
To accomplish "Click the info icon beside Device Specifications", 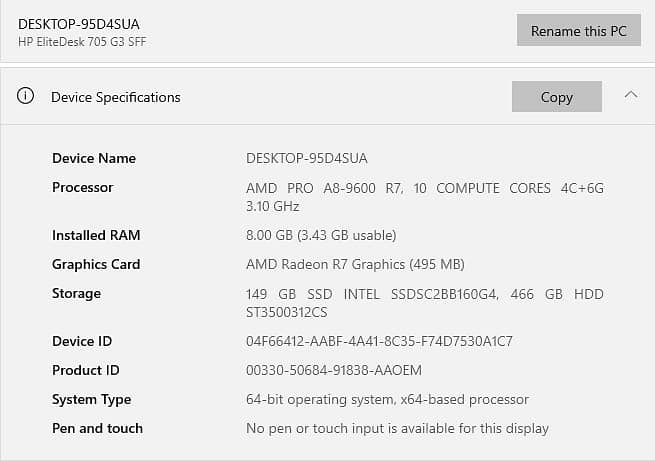I will pyautogui.click(x=25, y=96).
